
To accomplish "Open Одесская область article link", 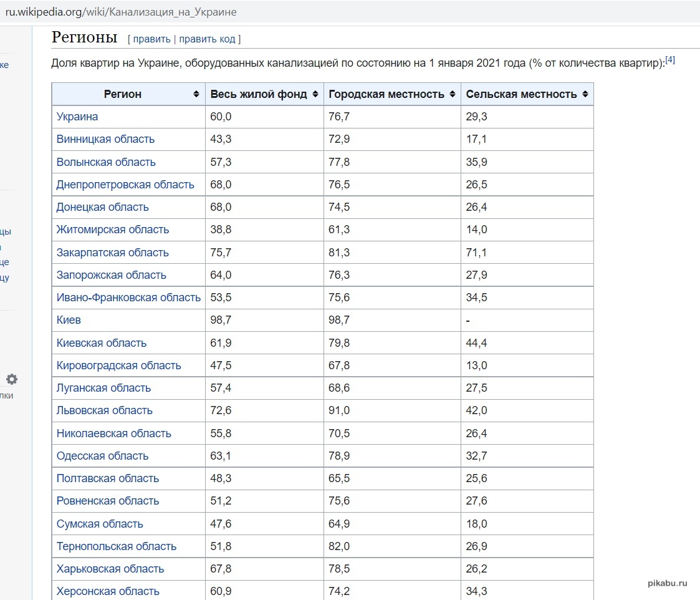I will (102, 456).
